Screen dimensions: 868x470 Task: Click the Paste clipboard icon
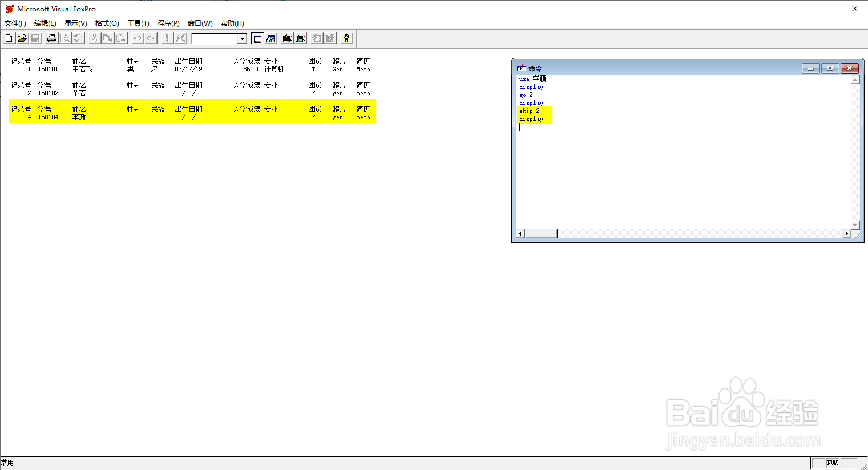click(120, 38)
